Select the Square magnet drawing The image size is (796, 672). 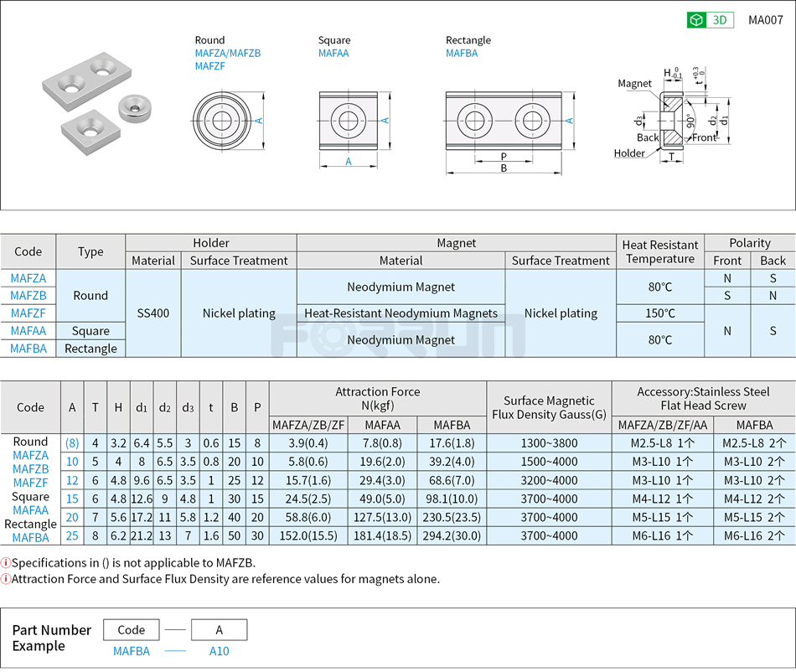coord(349,121)
